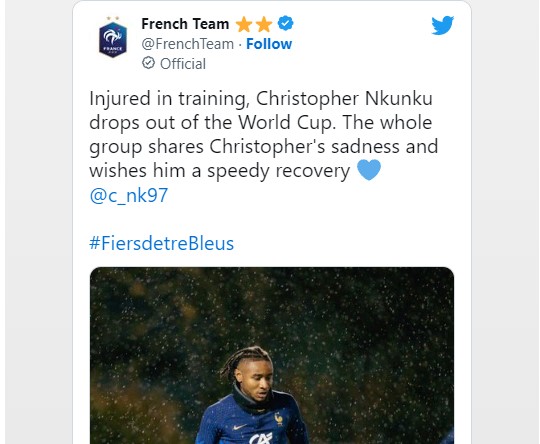Viewport: 540px width, 444px height.
Task: Click the Official checkmark icon
Action: pos(148,63)
